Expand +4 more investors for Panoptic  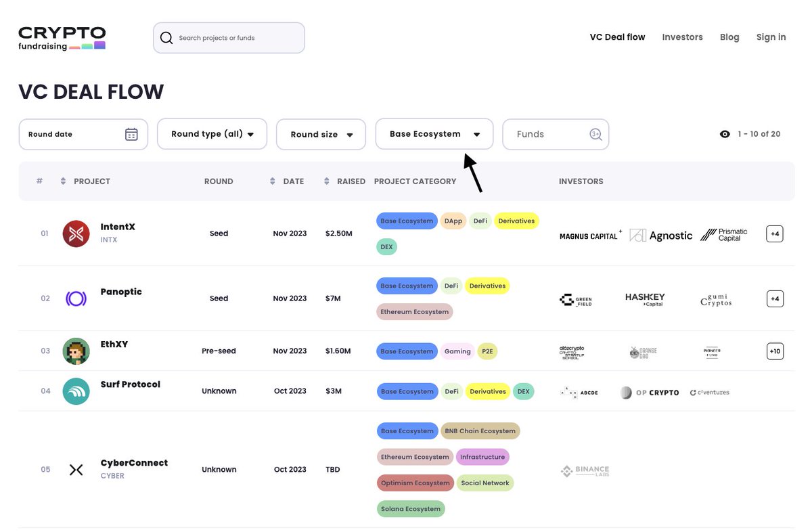pos(775,298)
